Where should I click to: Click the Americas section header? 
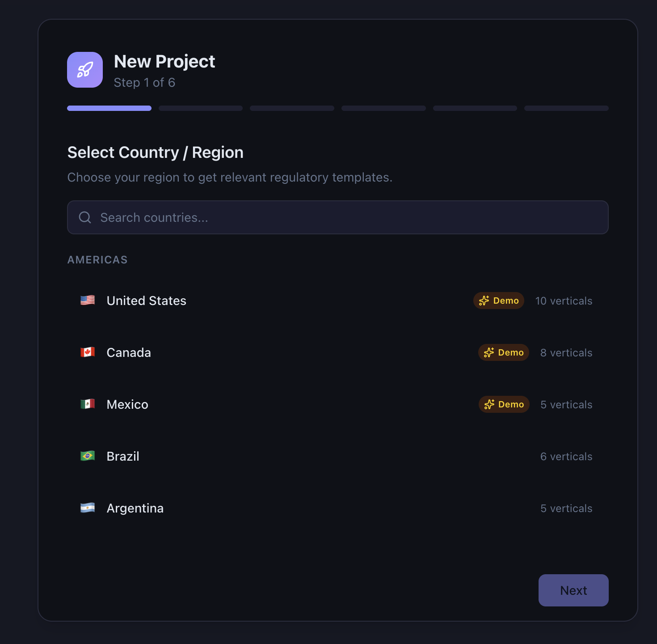click(x=97, y=260)
